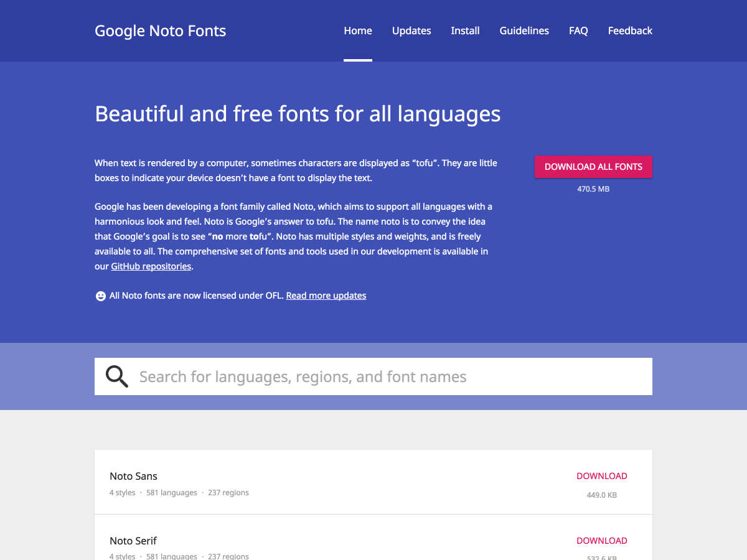747x560 pixels.
Task: Click the Read more updates link
Action: coord(326,296)
